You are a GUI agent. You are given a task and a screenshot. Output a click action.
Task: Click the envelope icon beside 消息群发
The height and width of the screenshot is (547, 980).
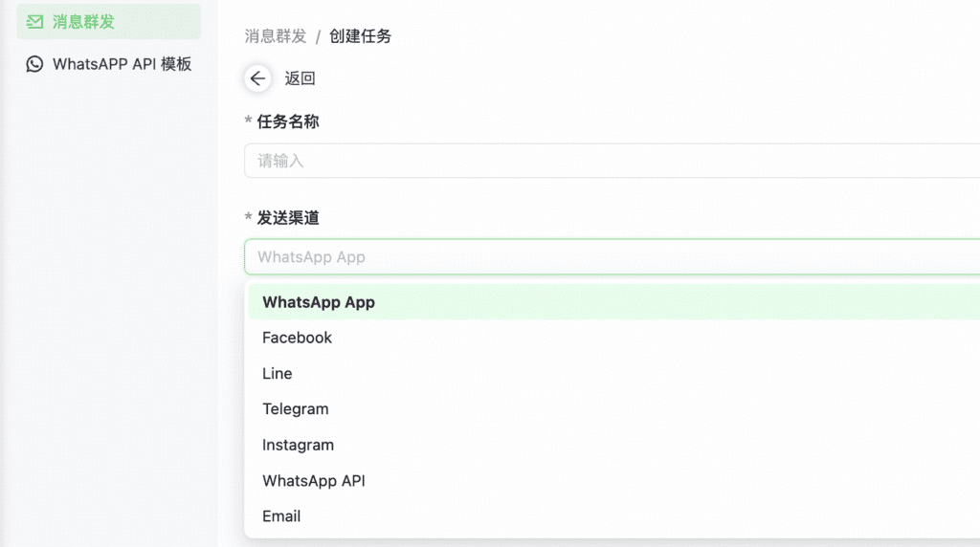[x=35, y=21]
